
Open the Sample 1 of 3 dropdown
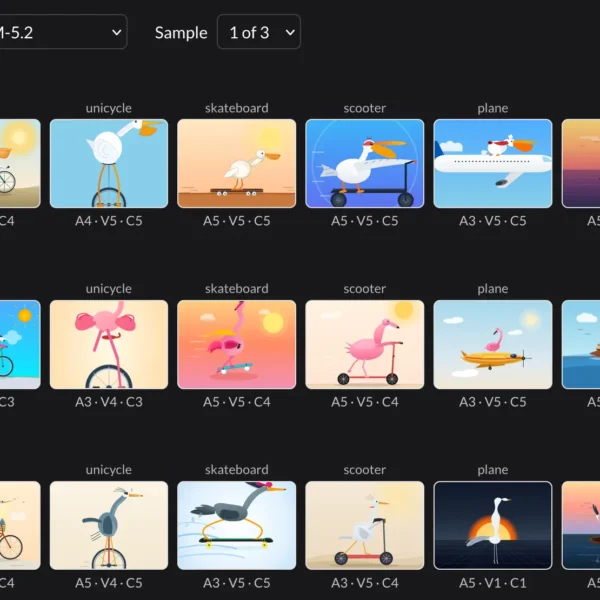click(x=259, y=32)
